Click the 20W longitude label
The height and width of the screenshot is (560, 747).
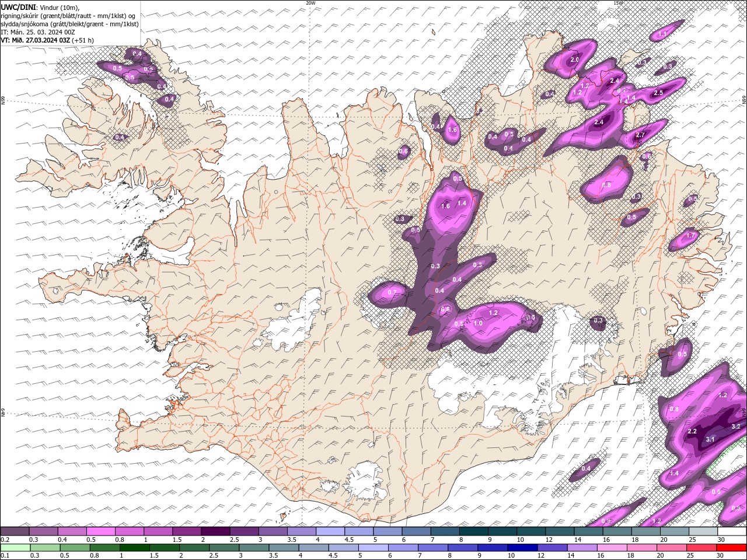[x=310, y=3]
